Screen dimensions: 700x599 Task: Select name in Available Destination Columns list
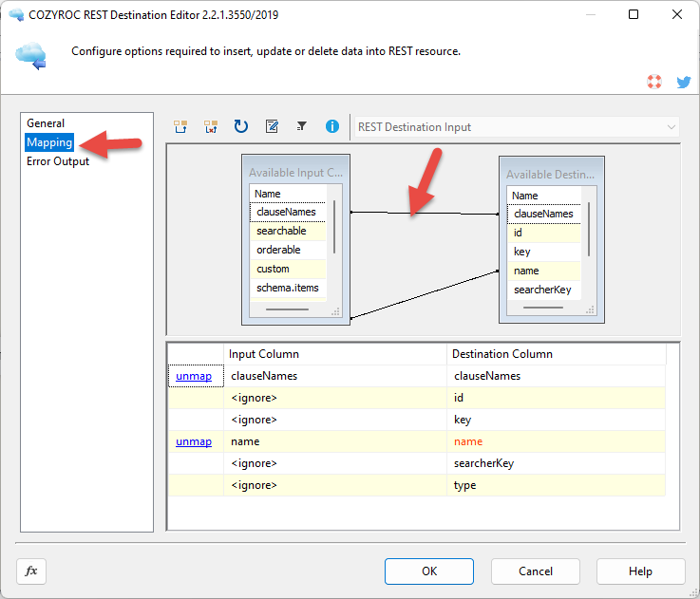point(543,271)
